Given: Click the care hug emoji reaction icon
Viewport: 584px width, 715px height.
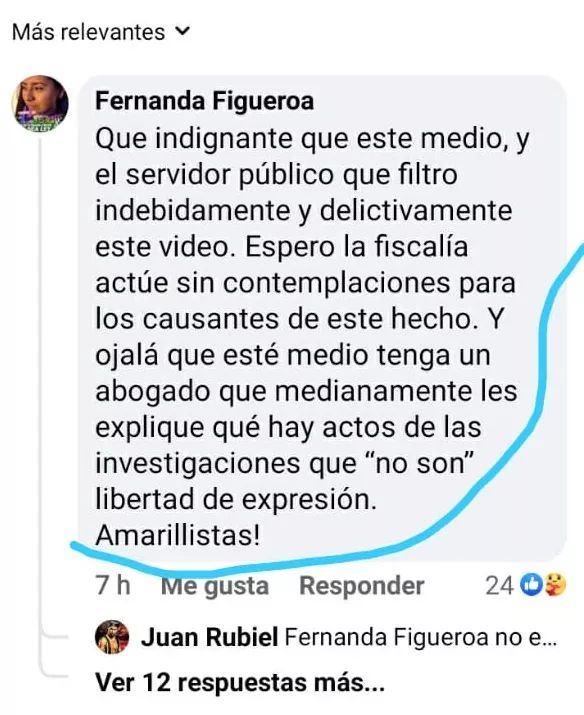Looking at the screenshot, I should [x=554, y=585].
